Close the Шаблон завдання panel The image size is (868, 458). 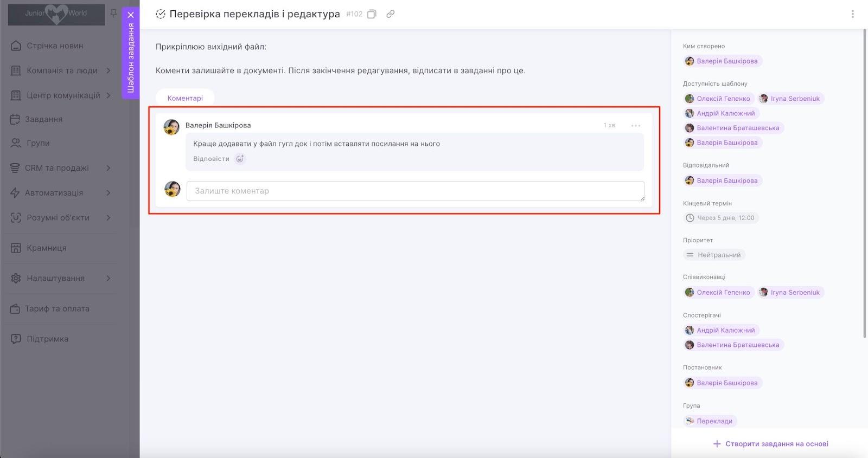(x=131, y=15)
